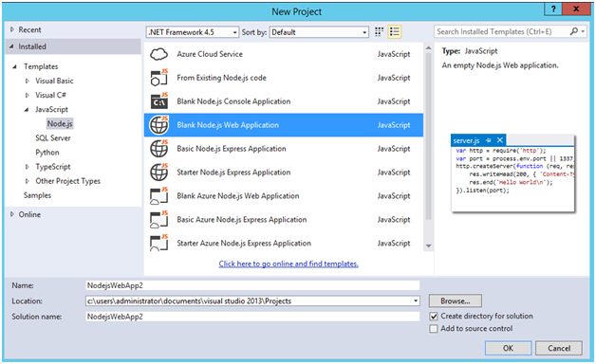The height and width of the screenshot is (364, 596).
Task: Click the Browse... button
Action: pyautogui.click(x=456, y=301)
